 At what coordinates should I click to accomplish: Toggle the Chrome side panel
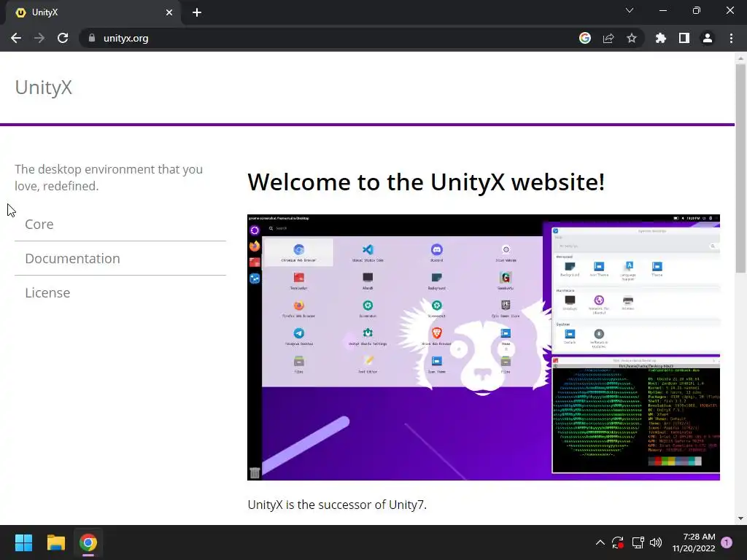[x=684, y=38]
